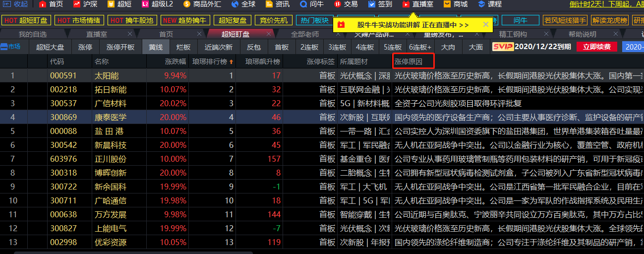
Task: Click the 收起 collapse icon
Action: tap(6, 4)
